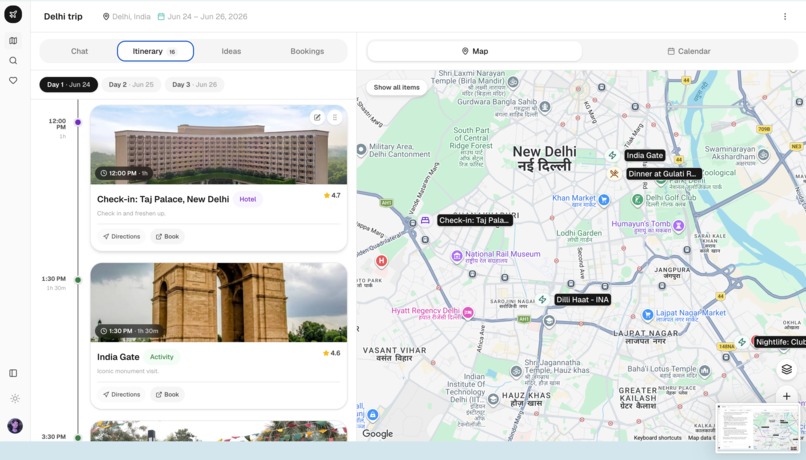
Task: Click the Dilli Haat - INA marker icon
Action: coord(542,299)
